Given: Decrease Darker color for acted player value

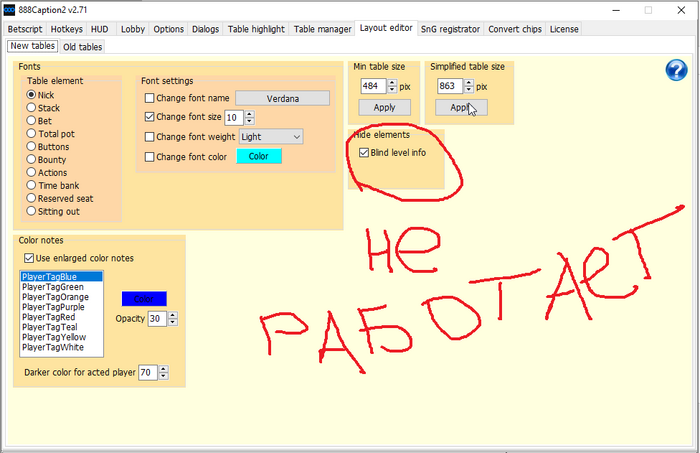Looking at the screenshot, I should point(163,376).
